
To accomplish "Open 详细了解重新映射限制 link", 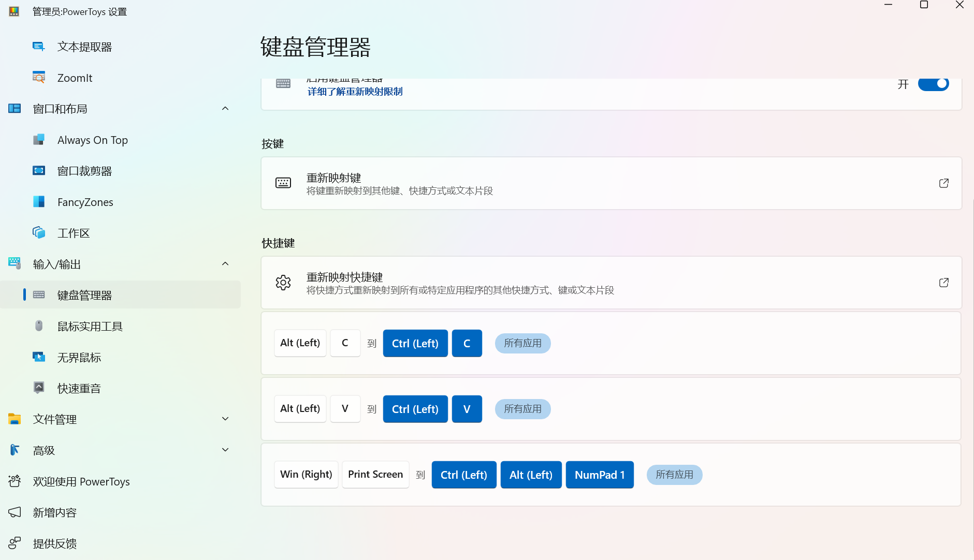I will click(355, 92).
